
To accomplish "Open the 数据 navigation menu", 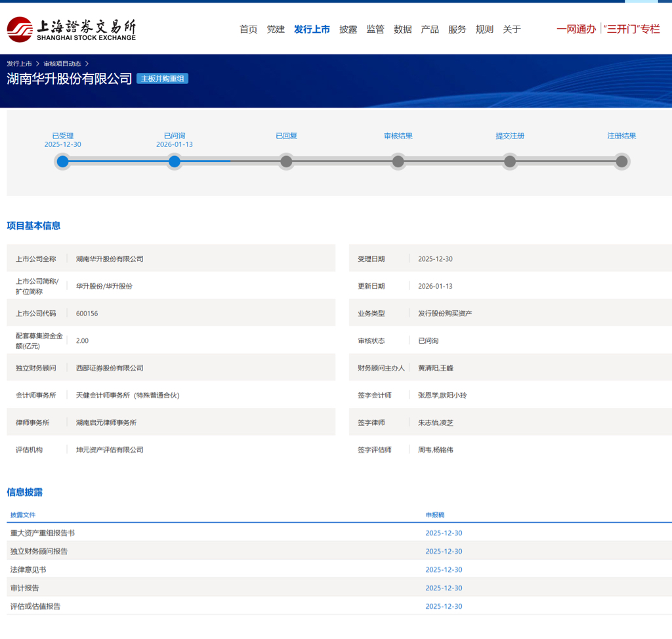I will tap(402, 30).
